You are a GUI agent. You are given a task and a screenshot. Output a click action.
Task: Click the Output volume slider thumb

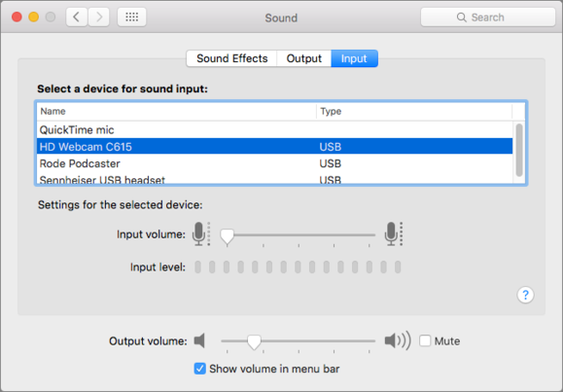[x=254, y=341]
